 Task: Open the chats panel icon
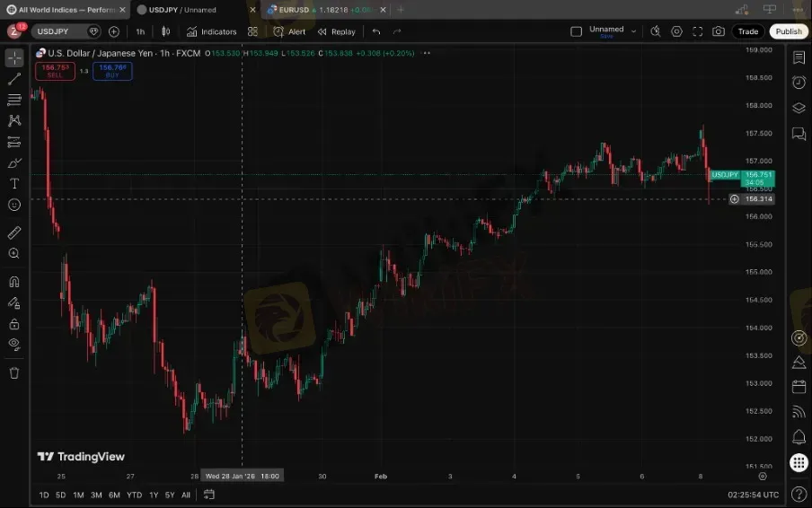799,134
